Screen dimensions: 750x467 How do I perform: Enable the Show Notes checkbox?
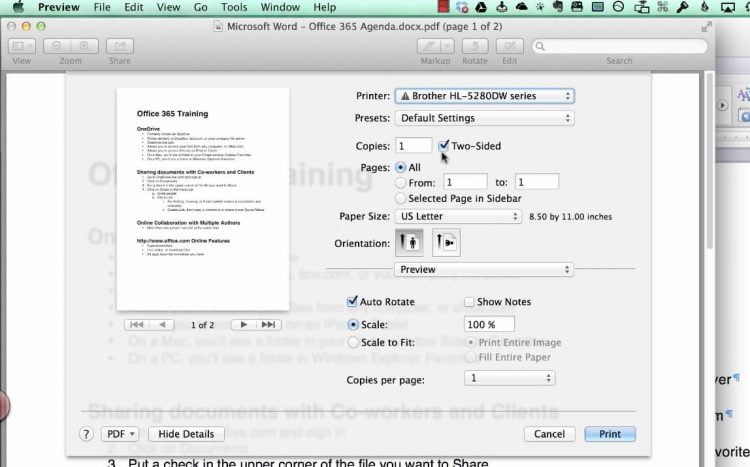tap(469, 301)
